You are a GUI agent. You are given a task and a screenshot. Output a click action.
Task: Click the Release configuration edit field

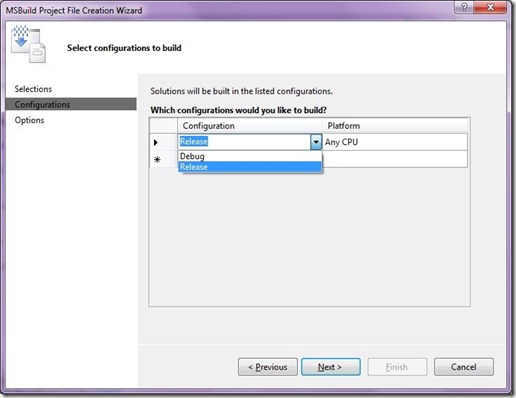click(245, 142)
